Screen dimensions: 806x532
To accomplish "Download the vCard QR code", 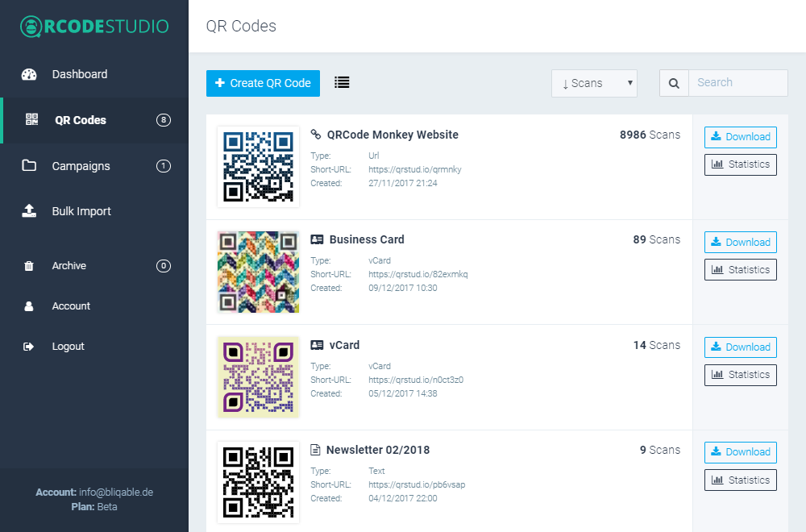I will point(740,347).
